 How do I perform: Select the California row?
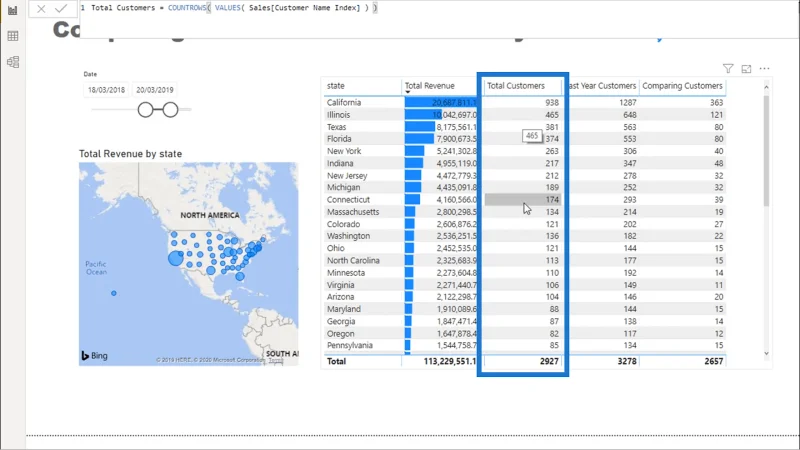coord(525,103)
